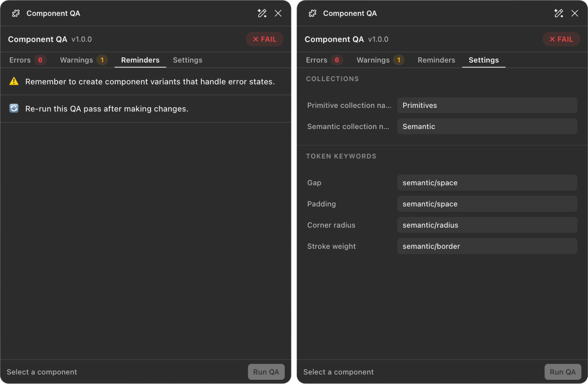This screenshot has height=384, width=588.
Task: Open the Errors tab in left panel
Action: pos(27,60)
